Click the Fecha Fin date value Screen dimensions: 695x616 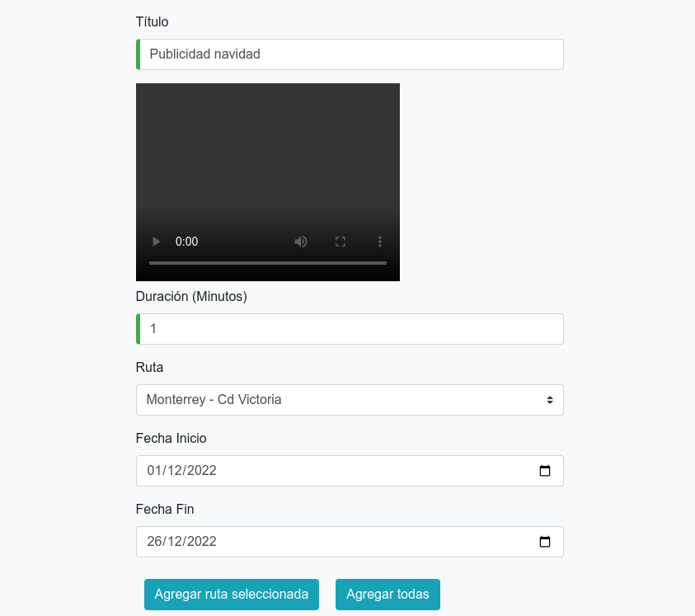[x=181, y=542]
